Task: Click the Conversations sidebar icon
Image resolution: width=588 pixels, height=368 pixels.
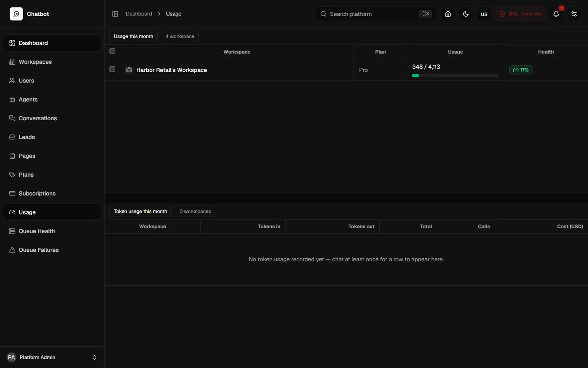Action: coord(12,118)
